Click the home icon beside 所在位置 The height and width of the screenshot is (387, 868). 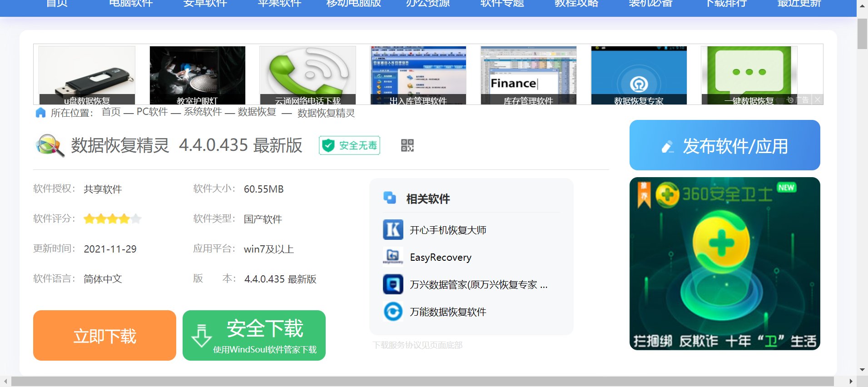[x=40, y=113]
